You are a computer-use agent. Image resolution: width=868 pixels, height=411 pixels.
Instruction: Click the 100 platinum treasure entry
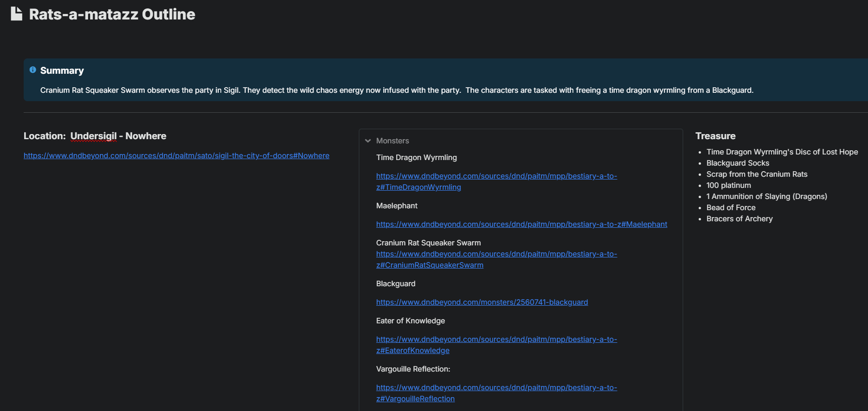728,186
